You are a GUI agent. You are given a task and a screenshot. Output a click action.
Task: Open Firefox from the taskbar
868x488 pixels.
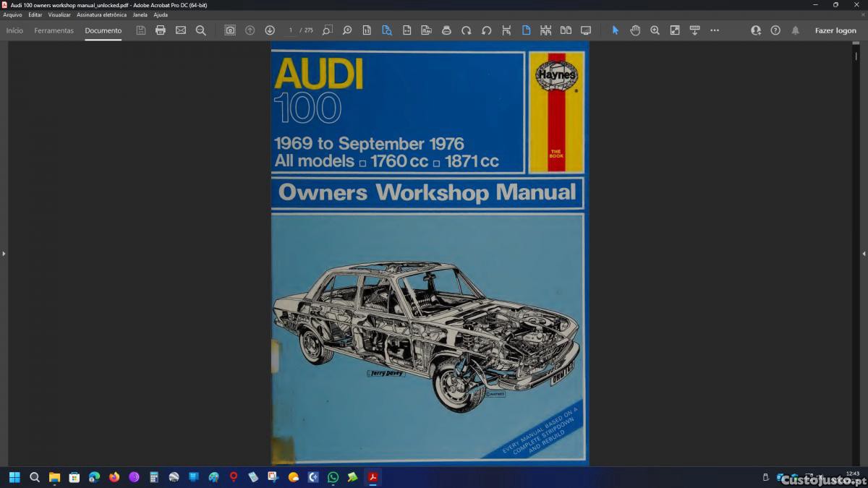(x=114, y=477)
